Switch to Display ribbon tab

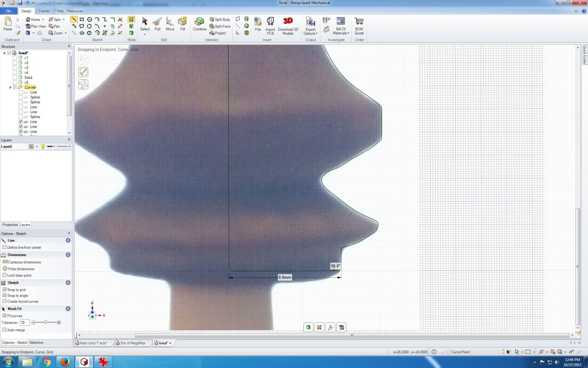click(x=44, y=11)
